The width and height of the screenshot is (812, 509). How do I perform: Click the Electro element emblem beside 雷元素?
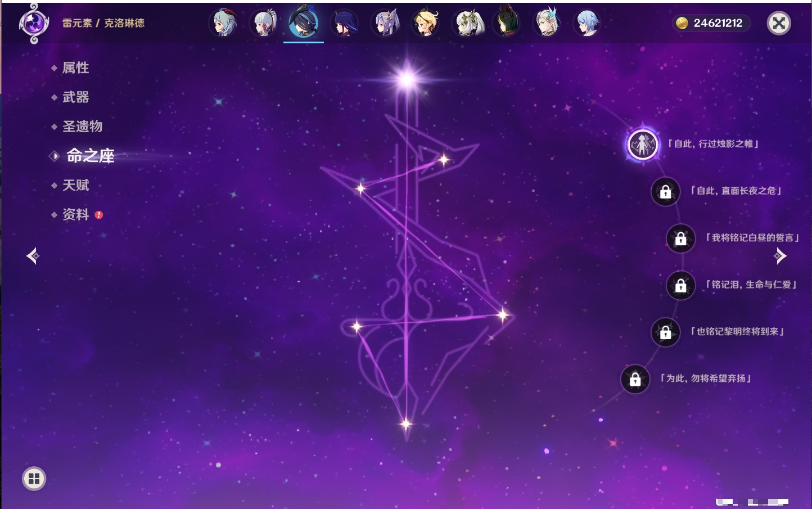click(x=34, y=23)
